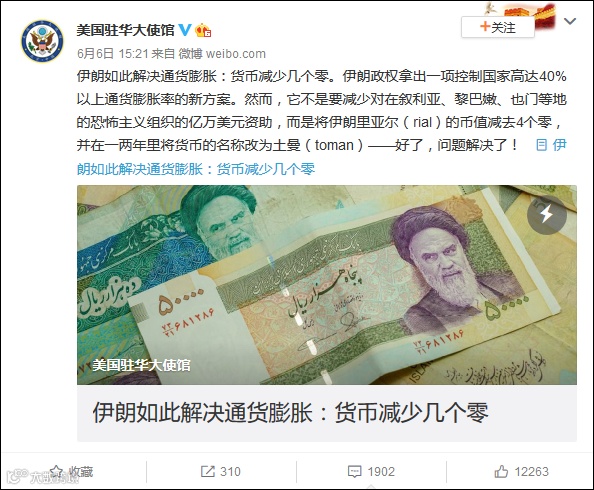Expand the post options chevron menu
594x490 pixels.
point(570,21)
